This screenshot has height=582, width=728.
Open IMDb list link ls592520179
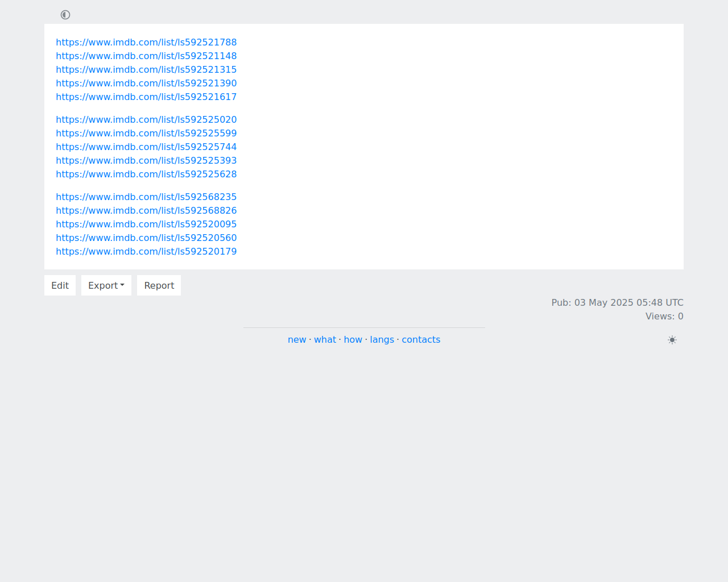click(146, 251)
